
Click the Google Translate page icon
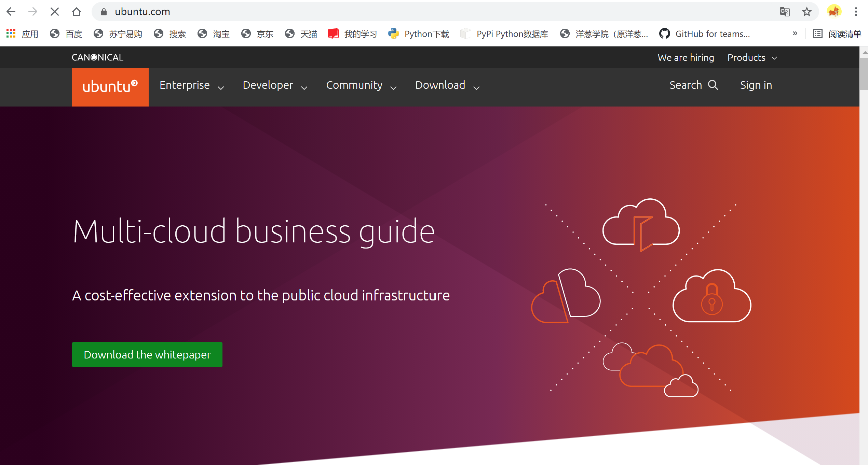point(785,12)
